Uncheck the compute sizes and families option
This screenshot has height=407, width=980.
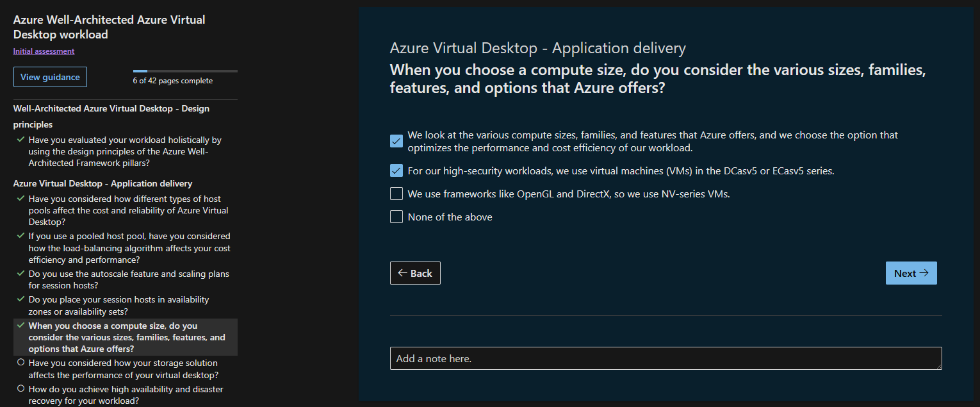point(396,141)
